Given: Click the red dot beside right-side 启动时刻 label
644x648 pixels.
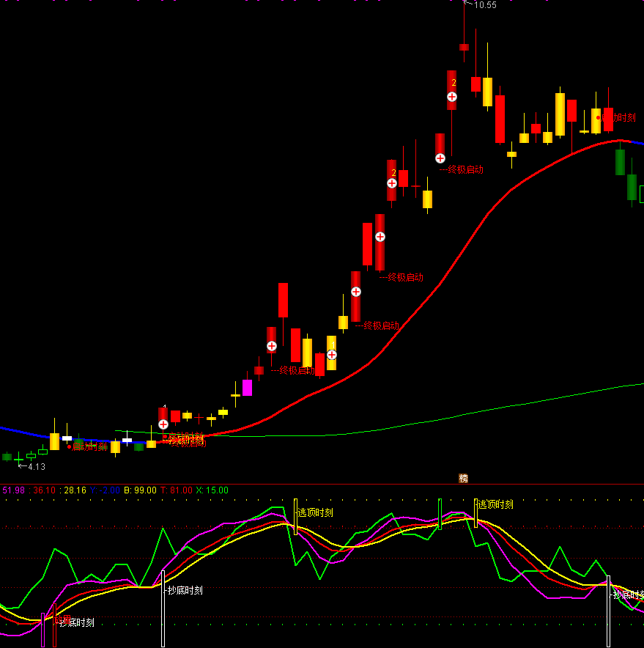Looking at the screenshot, I should 599,117.
